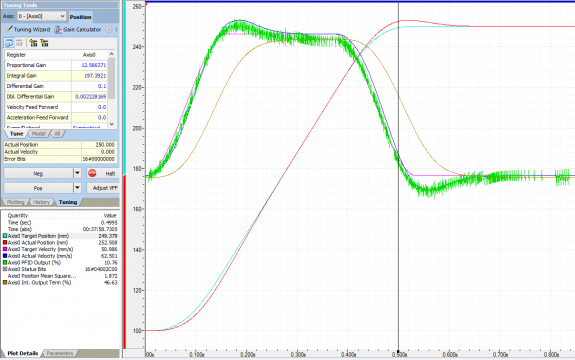
Task: Click the 0.500s label on the time axis
Action: tap(399, 355)
